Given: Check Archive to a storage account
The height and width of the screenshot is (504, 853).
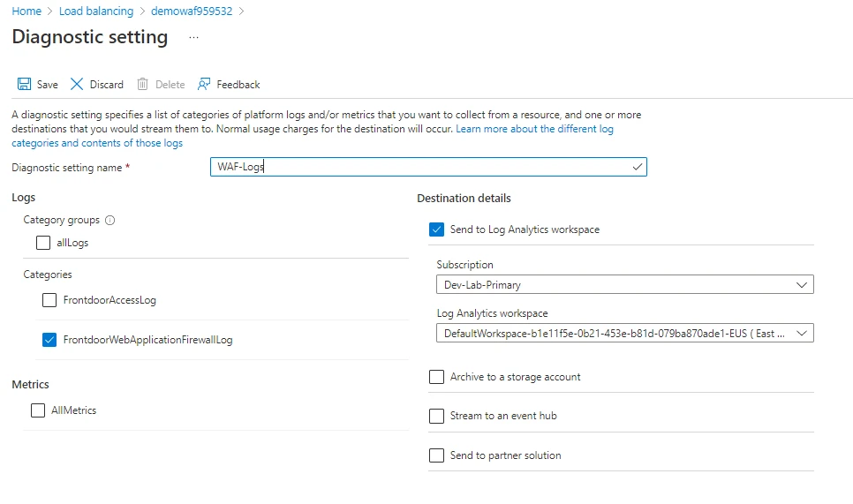Looking at the screenshot, I should tap(436, 377).
